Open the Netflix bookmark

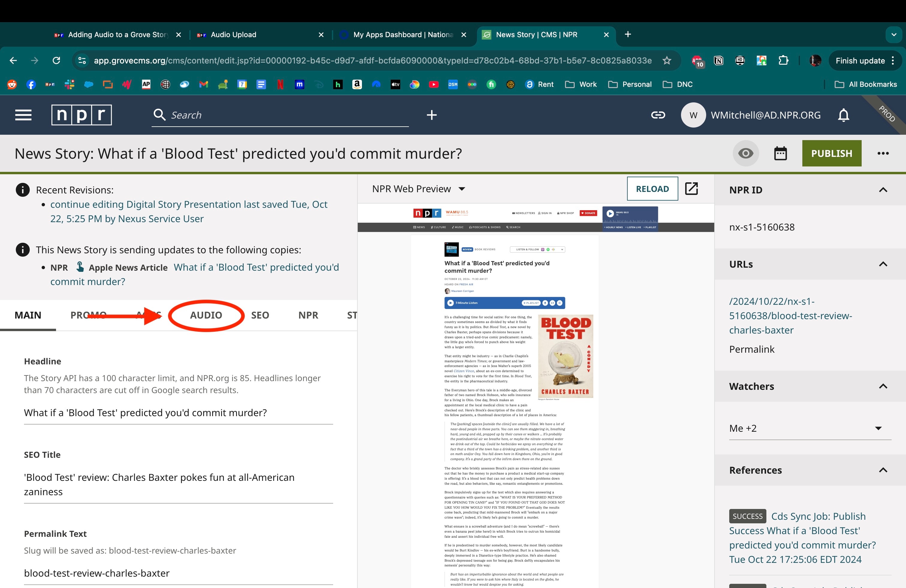coord(280,84)
